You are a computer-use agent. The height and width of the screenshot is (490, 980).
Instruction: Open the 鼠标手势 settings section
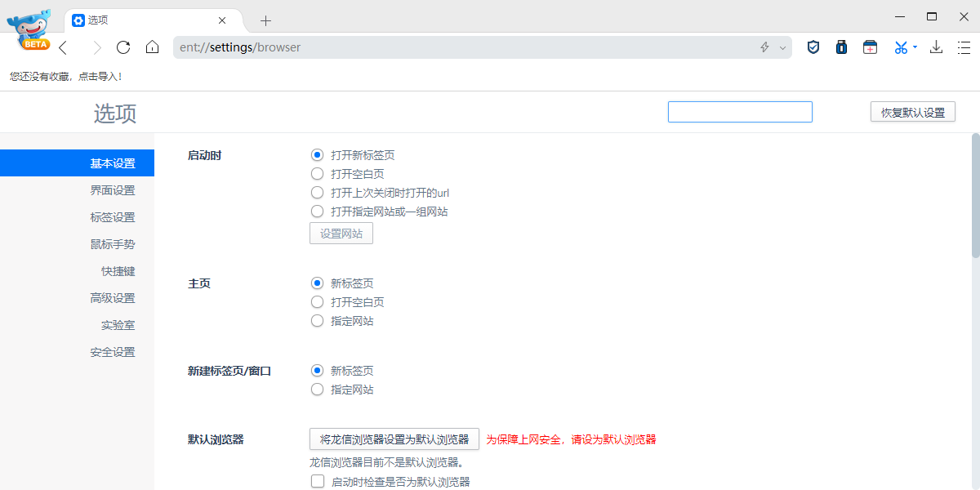coord(112,243)
